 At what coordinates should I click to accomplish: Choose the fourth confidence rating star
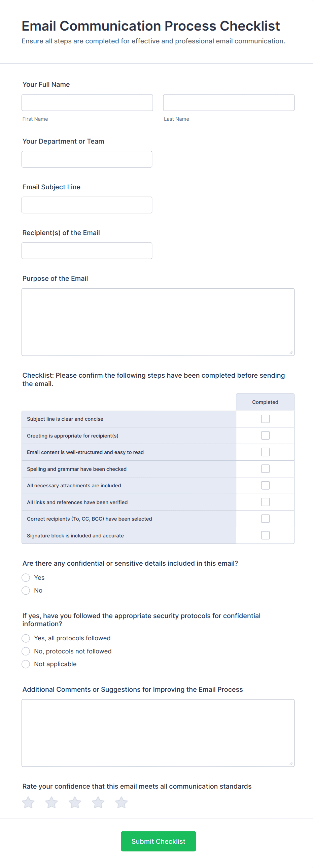point(98,803)
